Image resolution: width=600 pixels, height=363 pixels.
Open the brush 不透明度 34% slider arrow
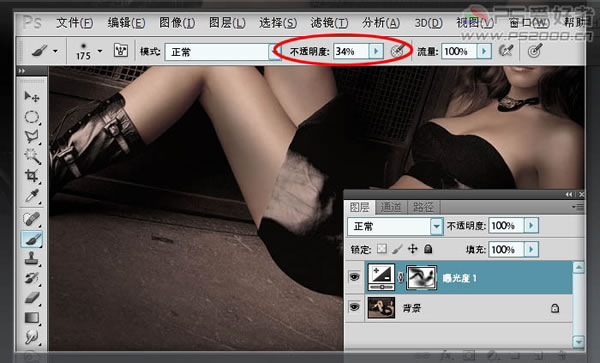(376, 51)
